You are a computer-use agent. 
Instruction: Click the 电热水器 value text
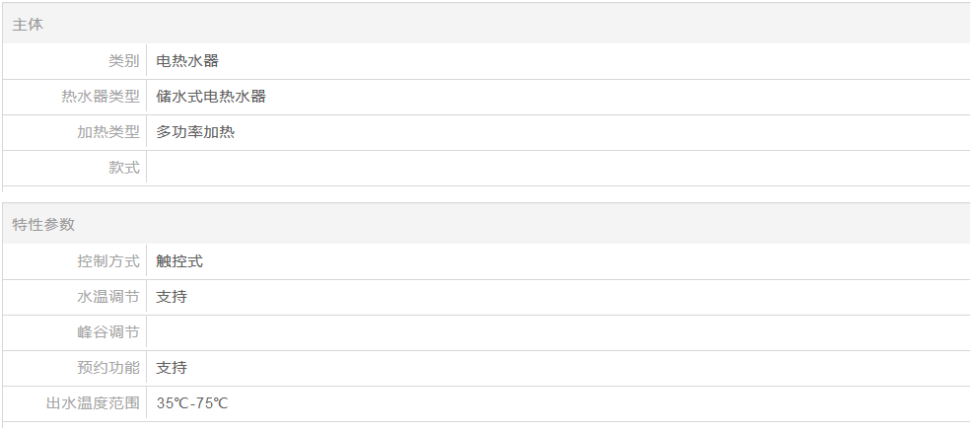point(187,61)
